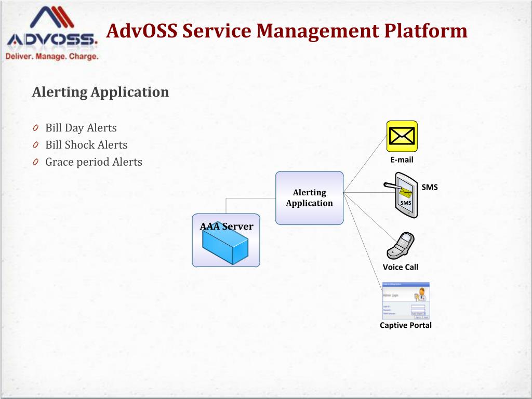Click the slide title AdvOSS Service Management Platform

click(x=287, y=31)
